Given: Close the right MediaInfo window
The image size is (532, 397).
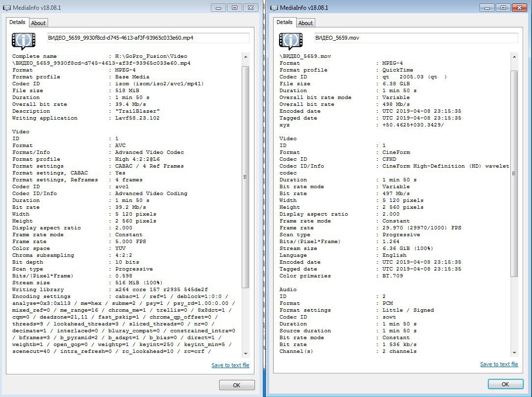Looking at the screenshot, I should pos(519,7).
